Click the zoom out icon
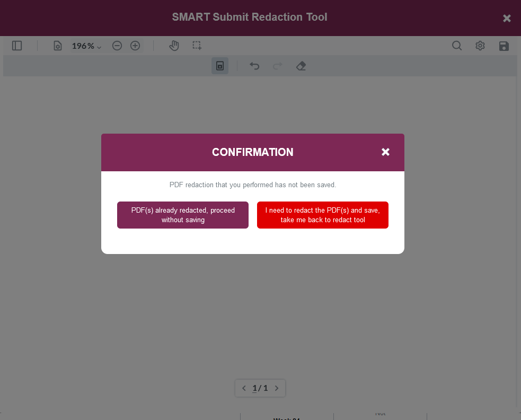Screen dimensions: 521x420 (117, 46)
